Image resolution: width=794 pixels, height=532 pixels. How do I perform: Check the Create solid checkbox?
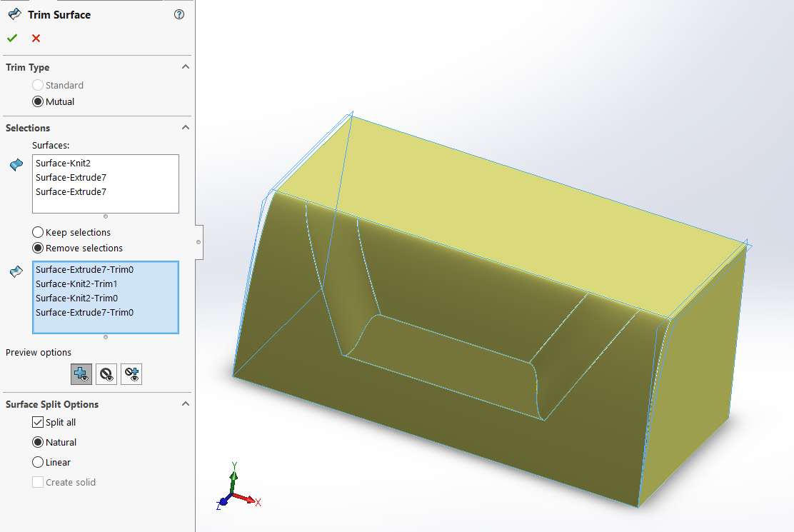(37, 482)
